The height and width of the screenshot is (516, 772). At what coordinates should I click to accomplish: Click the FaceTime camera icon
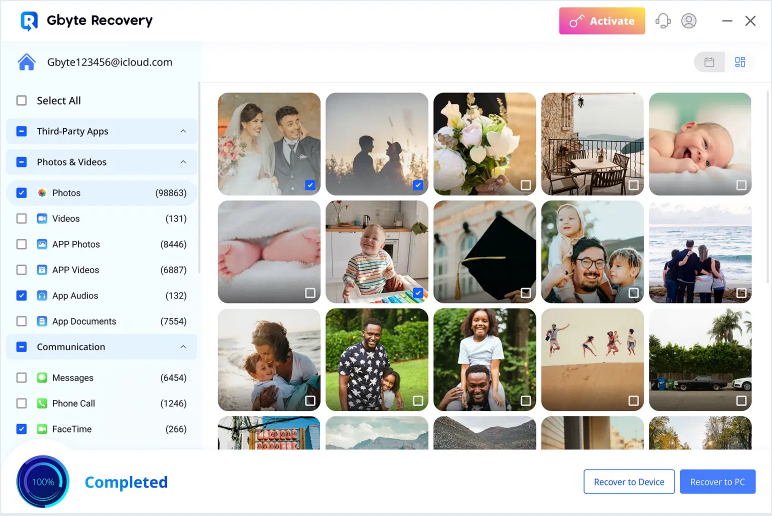click(42, 429)
